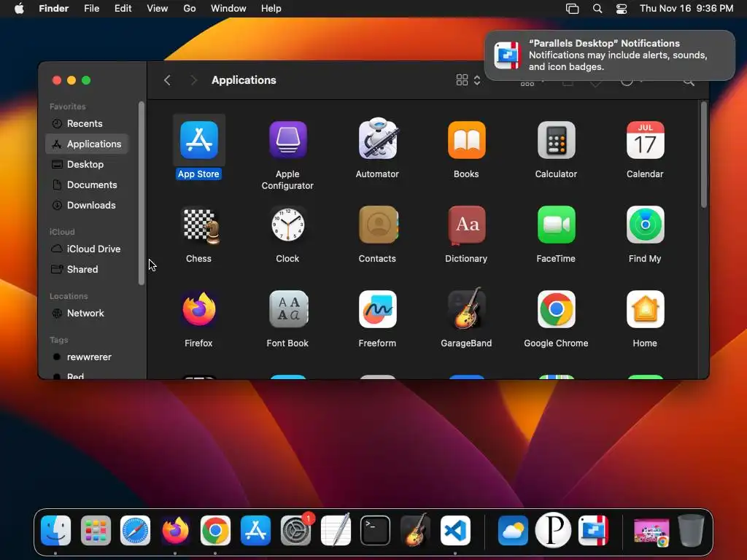Open Launchpad from the Dock
747x560 pixels.
(x=96, y=531)
